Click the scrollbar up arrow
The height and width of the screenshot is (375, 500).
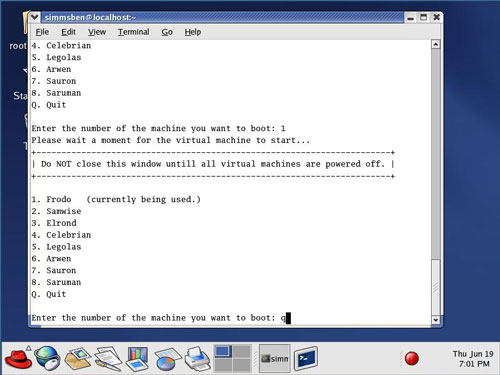[x=436, y=44]
